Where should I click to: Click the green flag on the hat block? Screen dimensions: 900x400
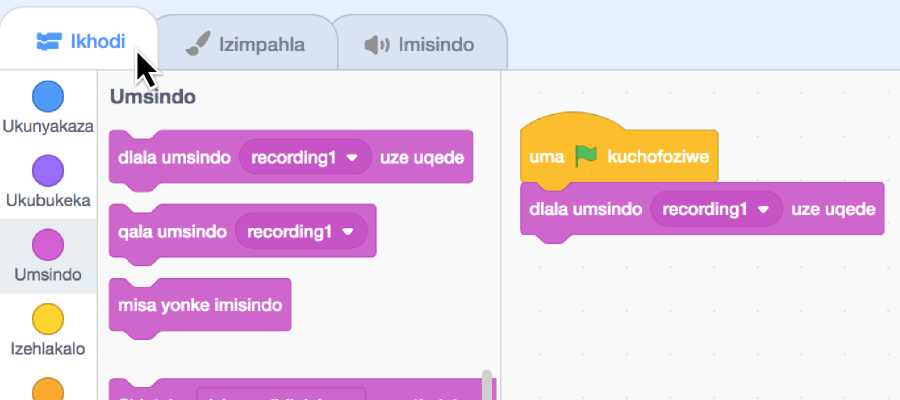(587, 156)
